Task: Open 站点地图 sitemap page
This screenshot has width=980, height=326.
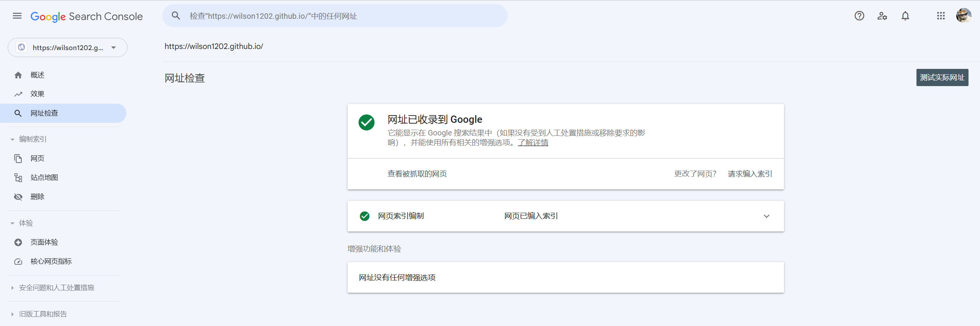Action: 44,178
